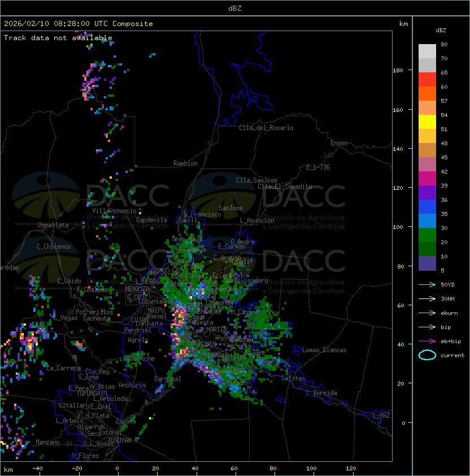
Task: Click the 'V_Flores' label
Action: [x=85, y=456]
